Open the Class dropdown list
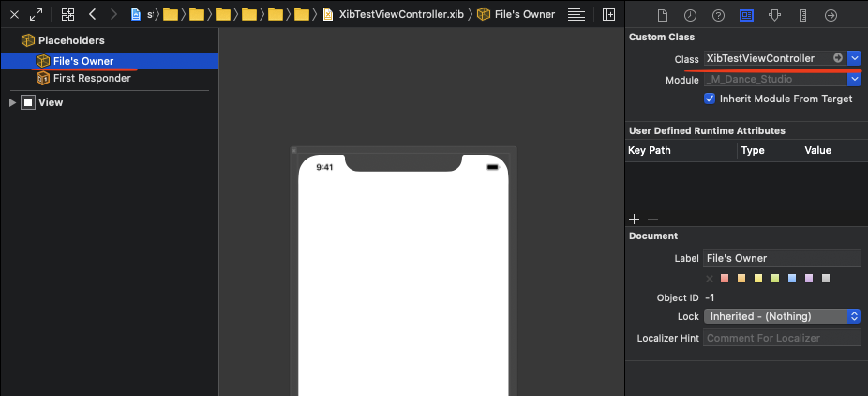Image resolution: width=868 pixels, height=396 pixels. 855,58
